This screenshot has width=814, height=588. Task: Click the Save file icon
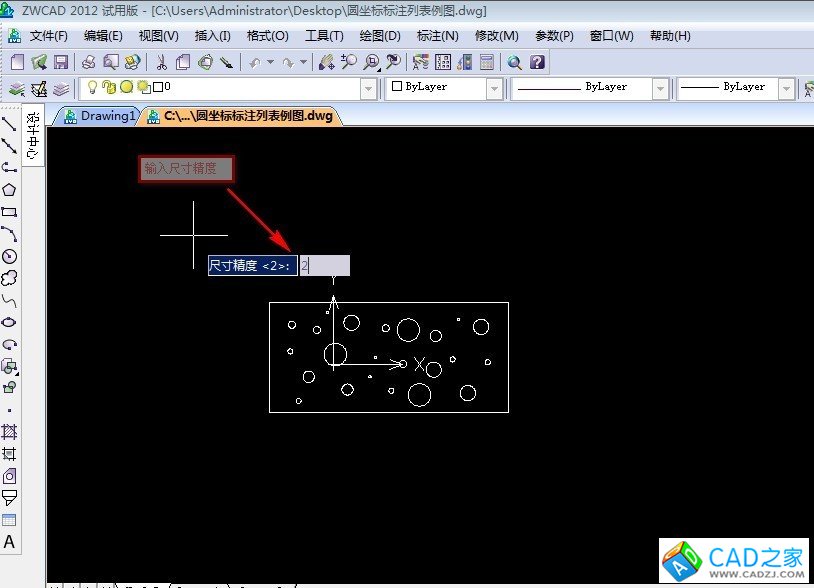[61, 62]
